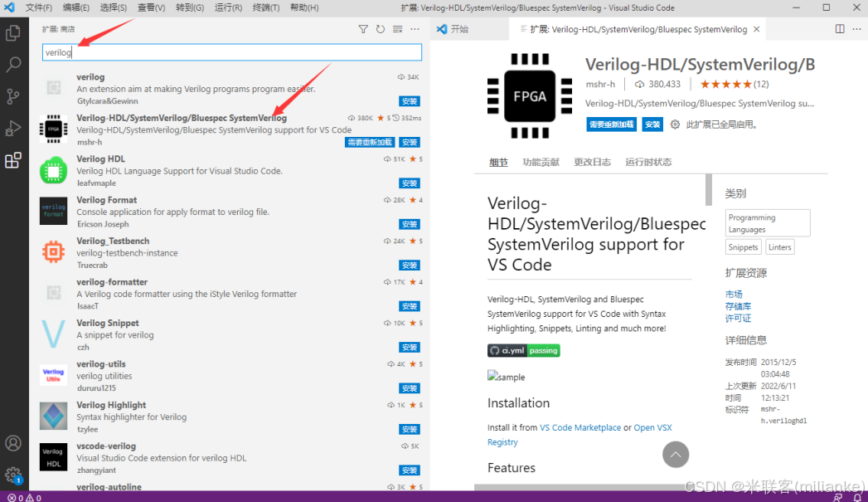Viewport: 868px width, 502px height.
Task: Click 需要重新加载 in the mshr-h list row
Action: coord(370,143)
